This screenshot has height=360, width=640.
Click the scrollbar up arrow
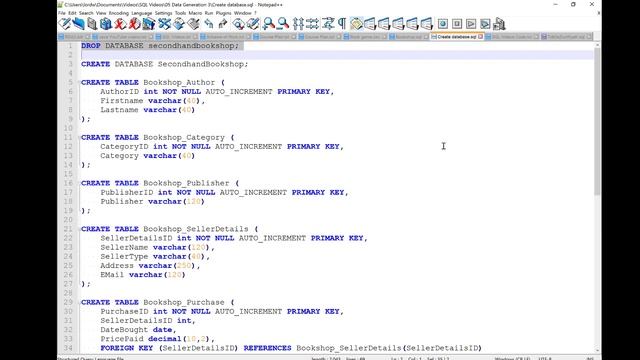(x=598, y=44)
